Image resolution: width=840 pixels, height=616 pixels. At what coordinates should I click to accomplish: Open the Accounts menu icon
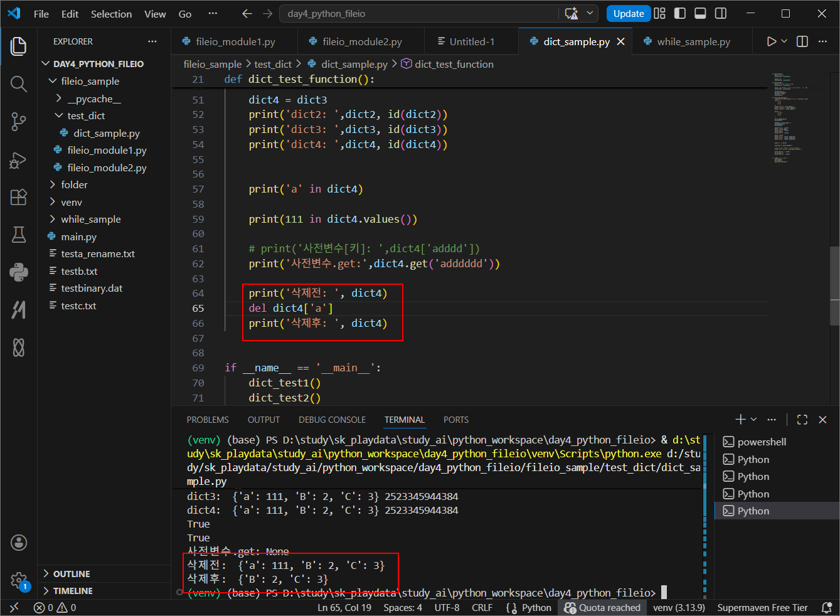(19, 543)
